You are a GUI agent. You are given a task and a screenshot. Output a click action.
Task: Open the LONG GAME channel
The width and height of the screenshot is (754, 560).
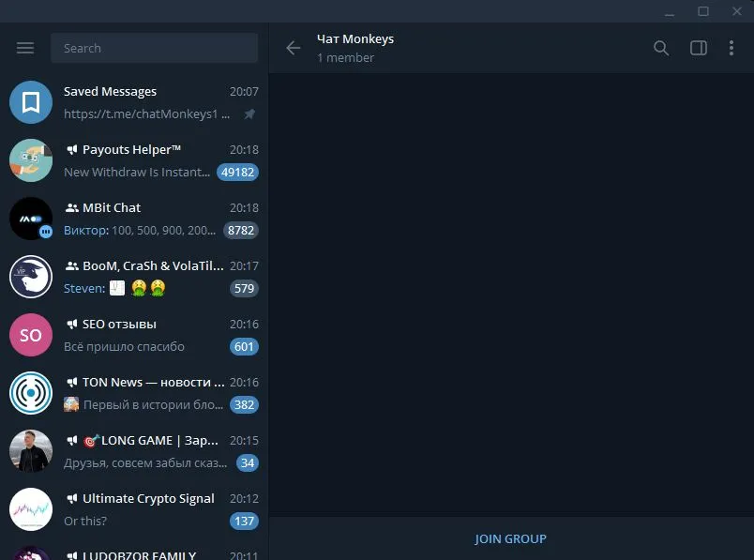[x=134, y=451]
